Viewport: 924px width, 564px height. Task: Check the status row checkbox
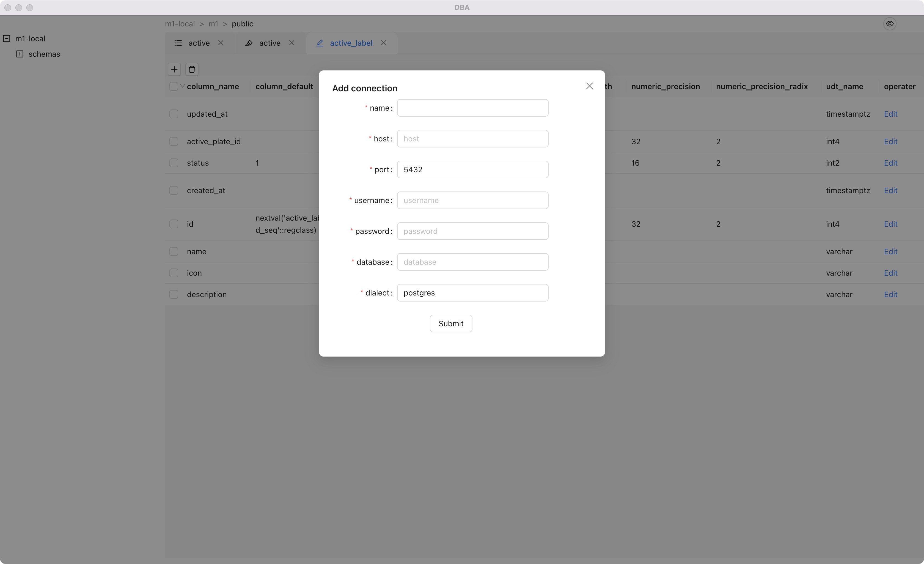(174, 163)
